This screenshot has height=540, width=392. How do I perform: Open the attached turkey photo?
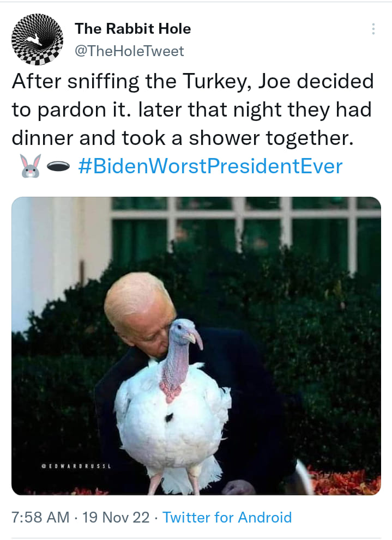click(196, 346)
